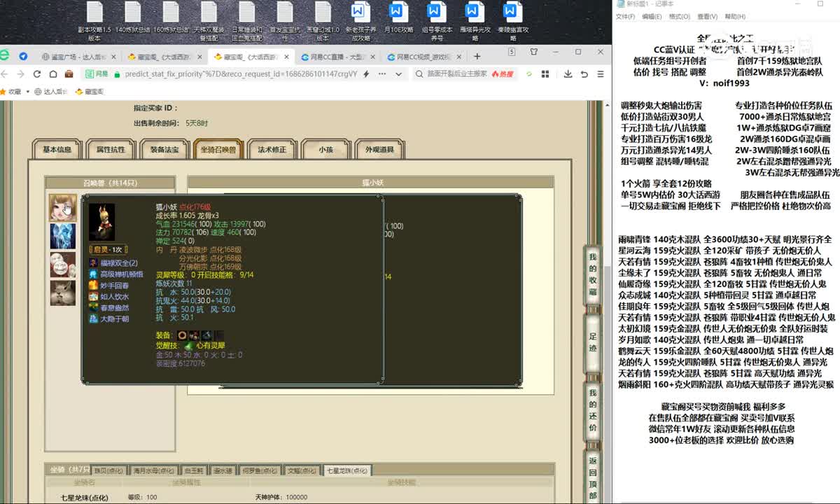Select the first summon pet girl portrait
The width and height of the screenshot is (840, 504).
(x=63, y=208)
